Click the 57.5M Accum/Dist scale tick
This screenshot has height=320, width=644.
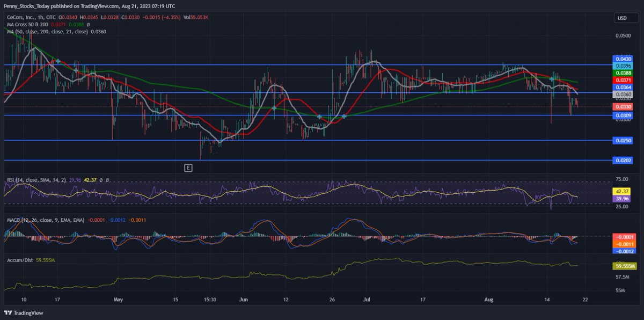[x=623, y=277]
